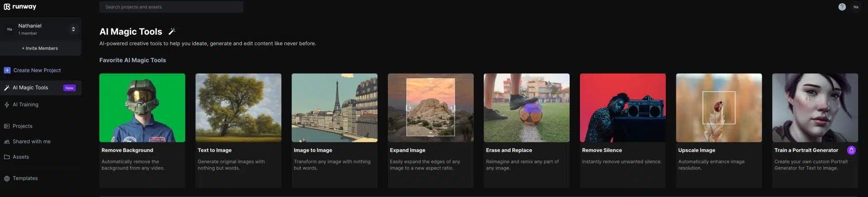
Task: Launch the Upscale Image tool card
Action: 719,131
